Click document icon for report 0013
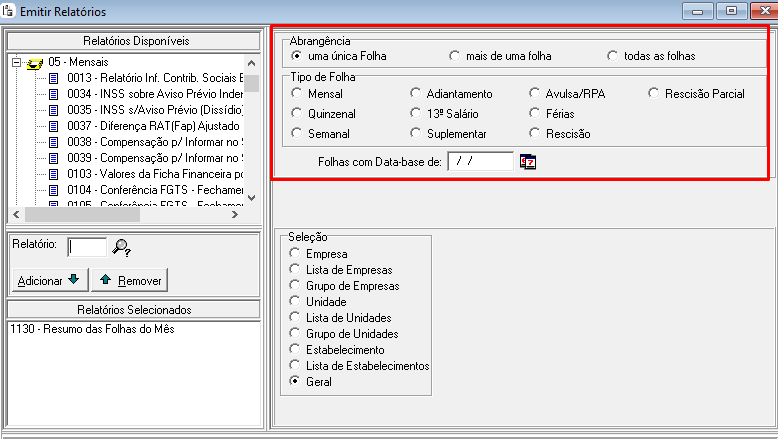Viewport: 778px width, 439px height. [55, 78]
